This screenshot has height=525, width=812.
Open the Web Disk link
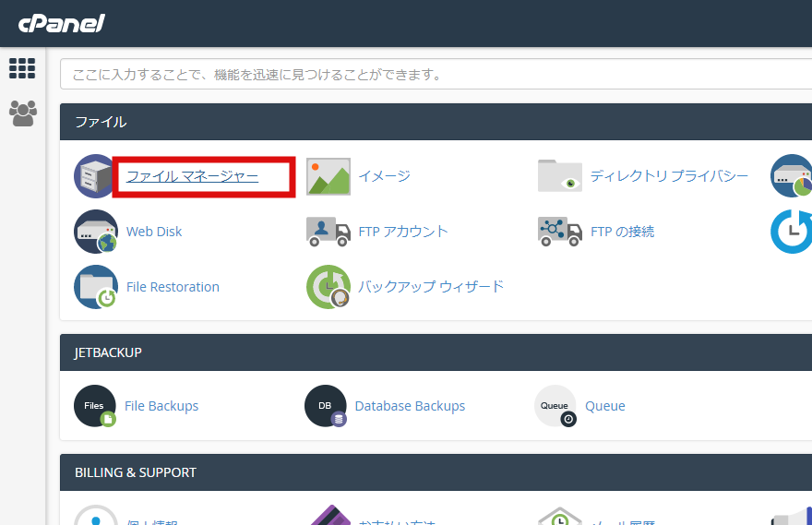click(x=154, y=232)
